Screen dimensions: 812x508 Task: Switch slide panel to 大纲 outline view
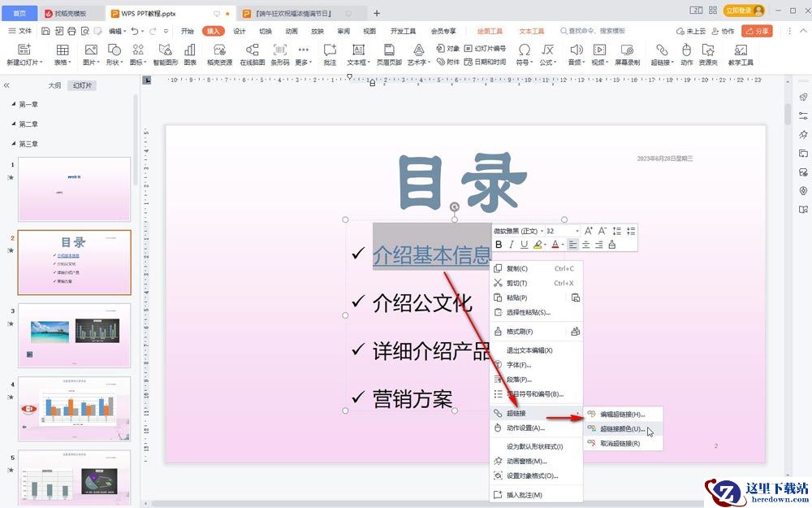tap(55, 85)
